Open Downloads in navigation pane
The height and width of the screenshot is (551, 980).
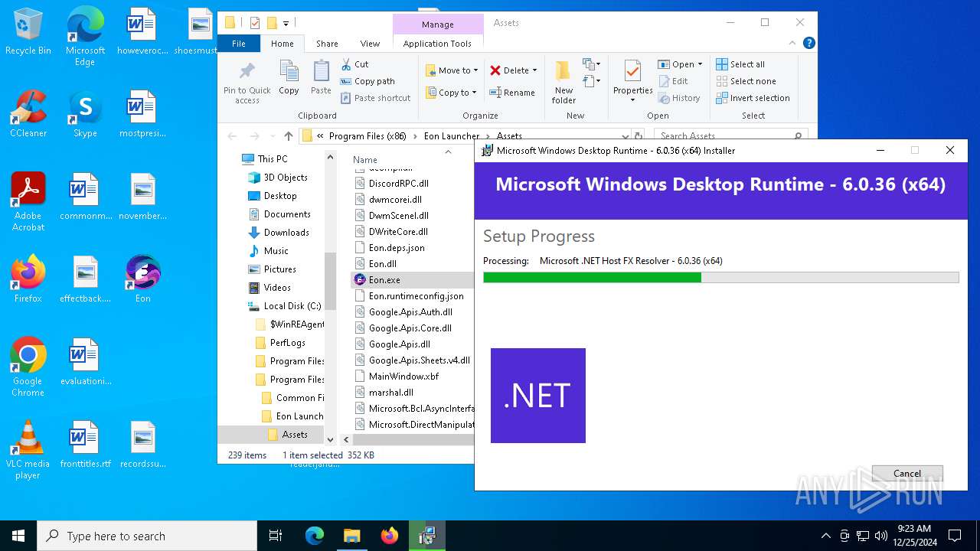tap(286, 233)
